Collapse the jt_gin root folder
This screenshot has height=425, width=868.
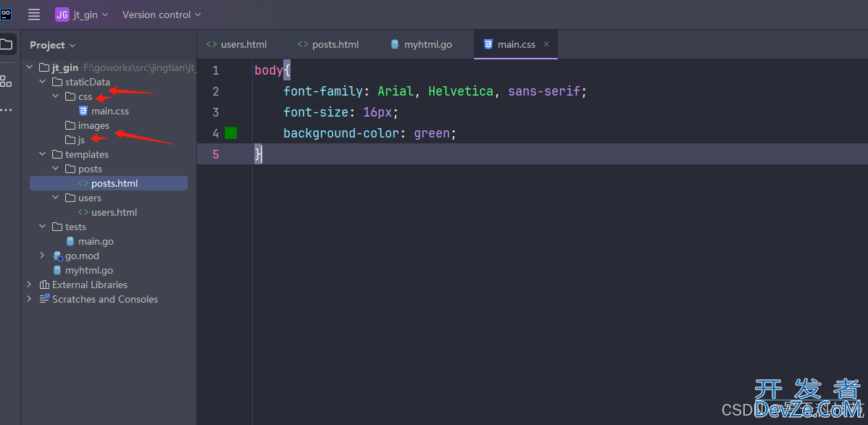[29, 67]
